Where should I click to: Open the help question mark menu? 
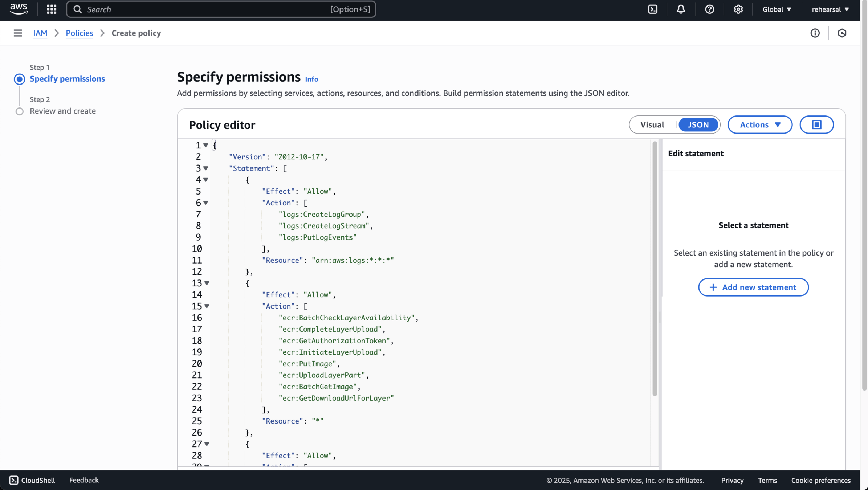coord(709,9)
